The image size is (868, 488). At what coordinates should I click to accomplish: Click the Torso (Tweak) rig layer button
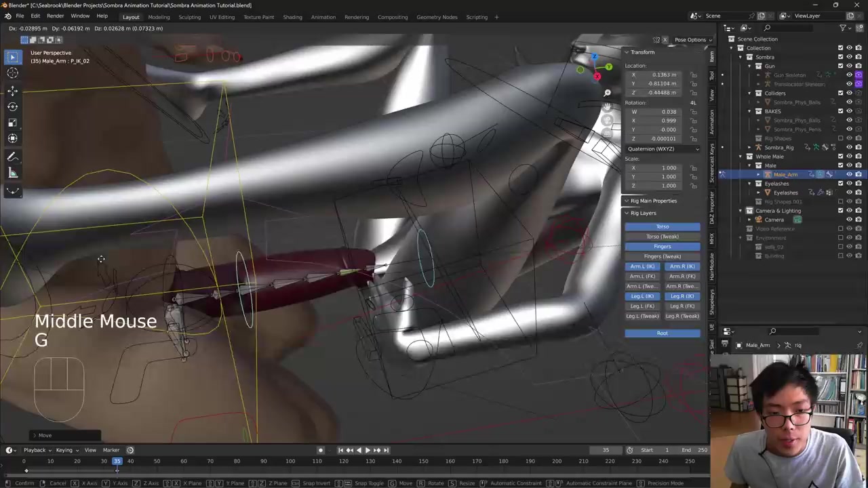tap(662, 237)
